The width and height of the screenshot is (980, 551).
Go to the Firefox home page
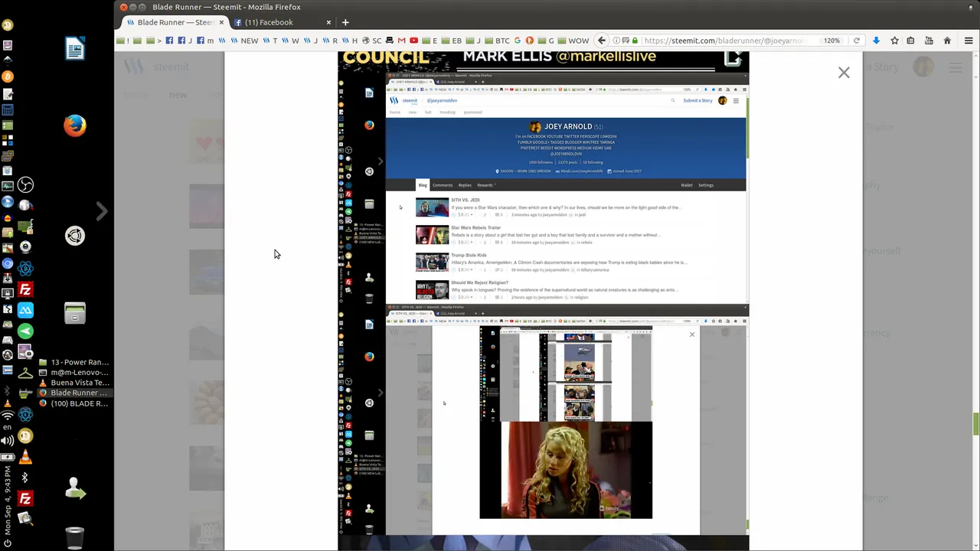coord(947,41)
